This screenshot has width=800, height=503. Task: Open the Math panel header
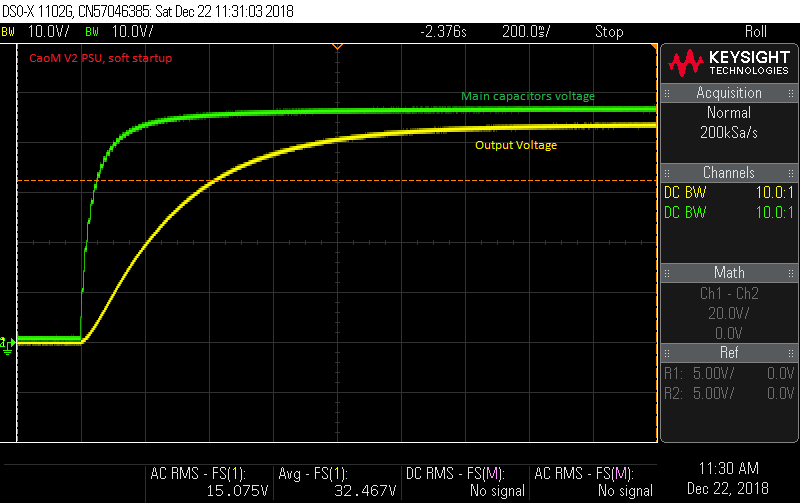coord(729,273)
